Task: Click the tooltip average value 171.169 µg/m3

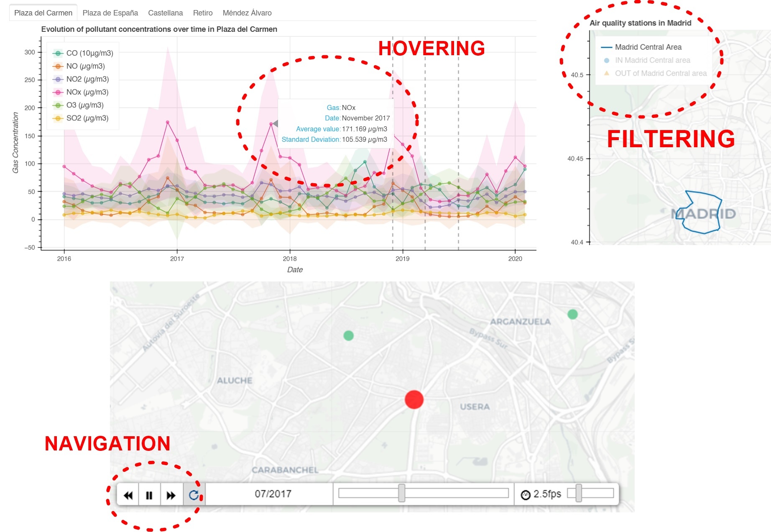Action: click(x=365, y=129)
